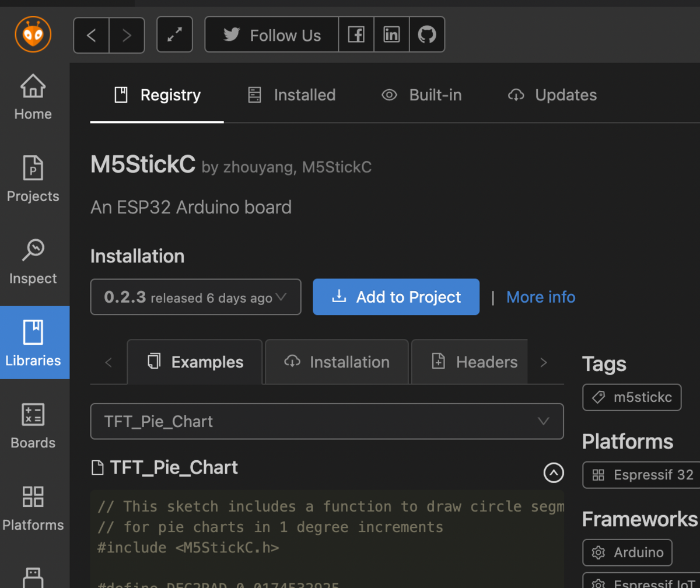Open the Platforms sidebar section
The height and width of the screenshot is (588, 700).
pos(33,508)
